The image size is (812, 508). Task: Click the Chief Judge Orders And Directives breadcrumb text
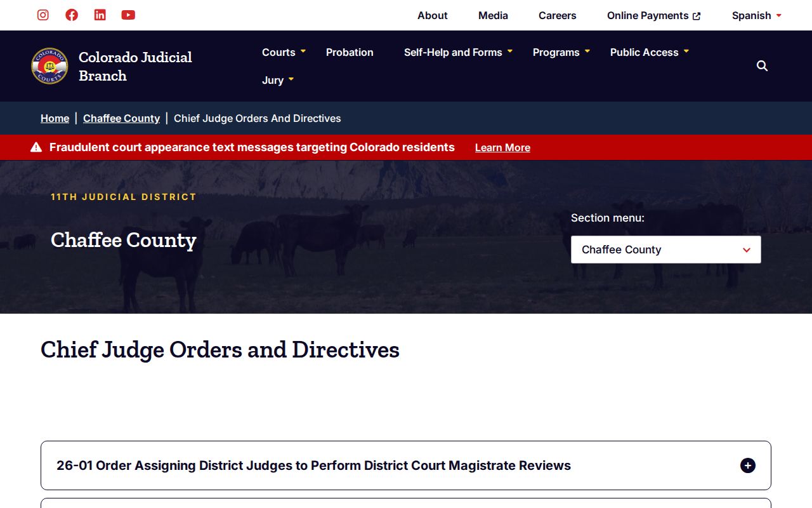258,118
